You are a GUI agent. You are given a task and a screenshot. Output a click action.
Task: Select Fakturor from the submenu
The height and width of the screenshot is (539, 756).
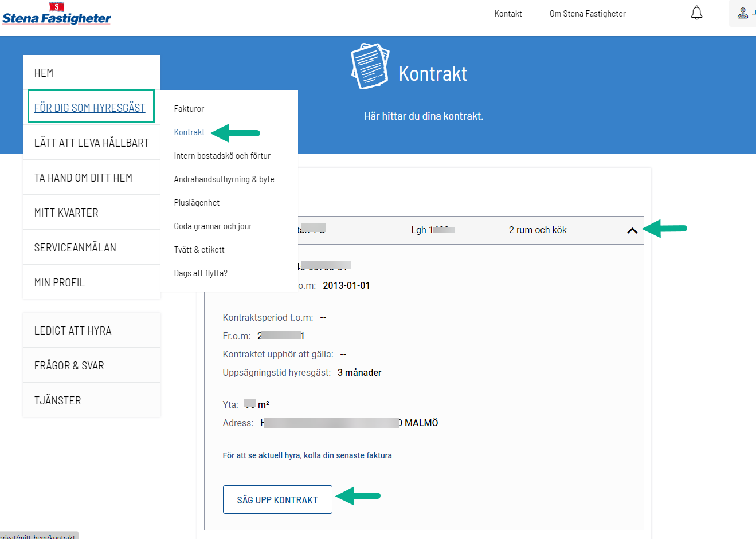coord(189,109)
